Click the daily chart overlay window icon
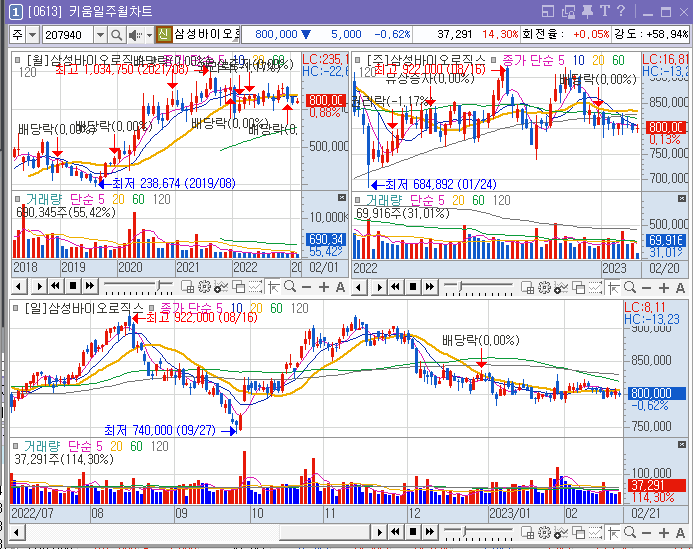The height and width of the screenshot is (549, 693). click(x=578, y=533)
